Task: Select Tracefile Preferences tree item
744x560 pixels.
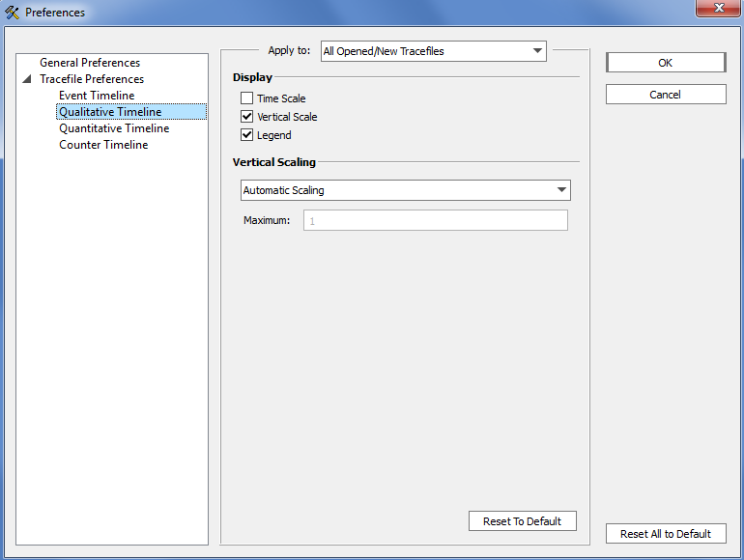Action: [x=92, y=79]
